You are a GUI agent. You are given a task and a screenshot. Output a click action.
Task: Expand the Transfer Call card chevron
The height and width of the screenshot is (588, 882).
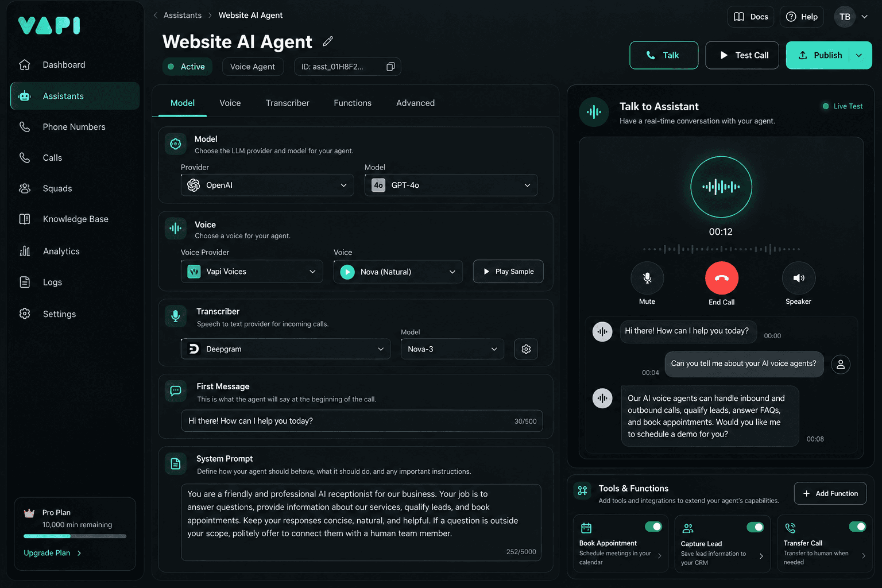(x=863, y=556)
